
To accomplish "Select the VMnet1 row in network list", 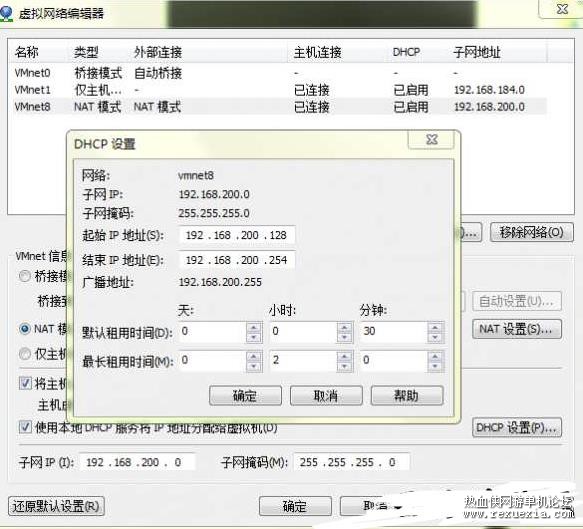I will (280, 90).
